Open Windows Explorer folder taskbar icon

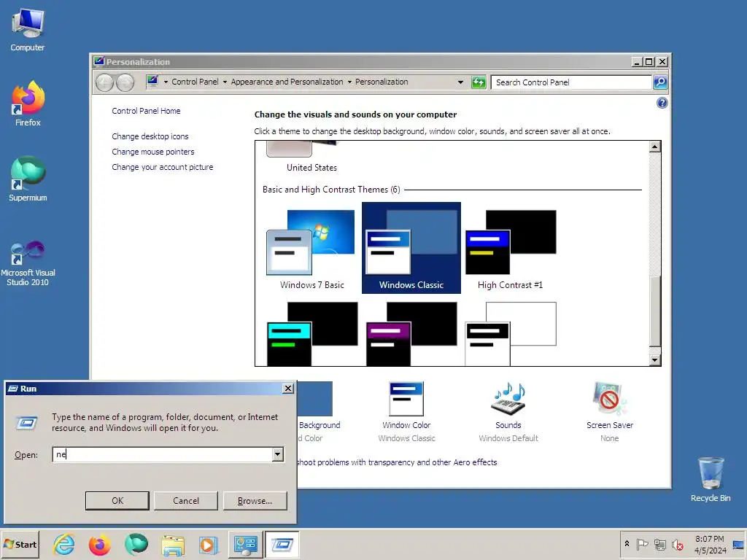(172, 544)
